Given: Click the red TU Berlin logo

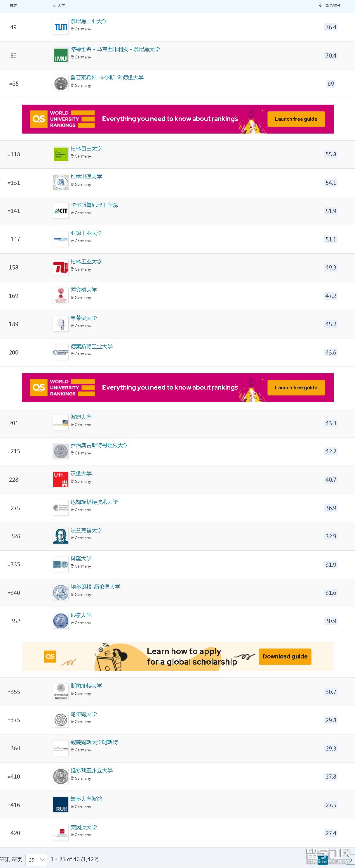Looking at the screenshot, I should (x=60, y=267).
